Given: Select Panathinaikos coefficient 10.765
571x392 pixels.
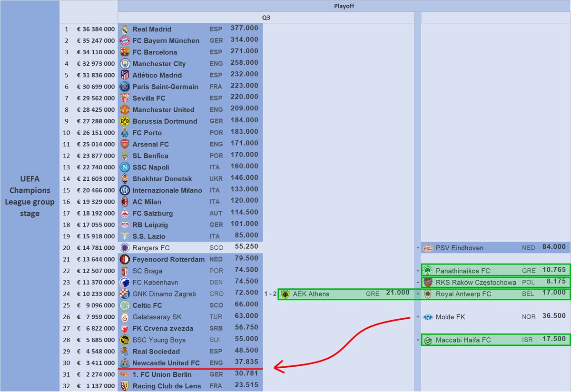Looking at the screenshot, I should coord(554,270).
